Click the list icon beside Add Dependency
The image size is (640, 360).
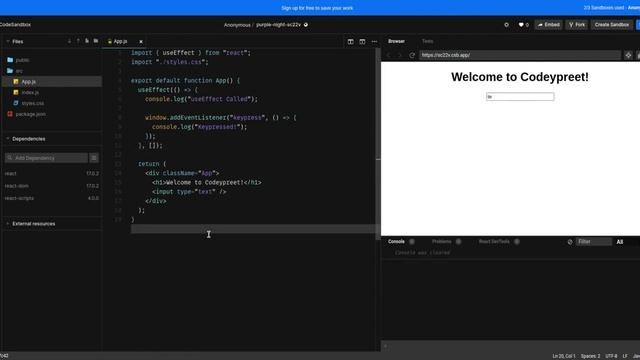(94, 158)
